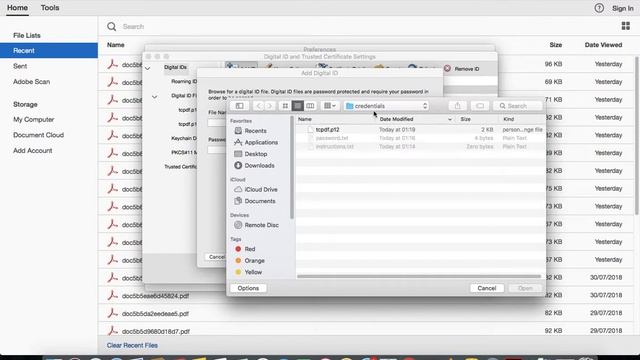Select the instructions.txt row

click(420, 147)
